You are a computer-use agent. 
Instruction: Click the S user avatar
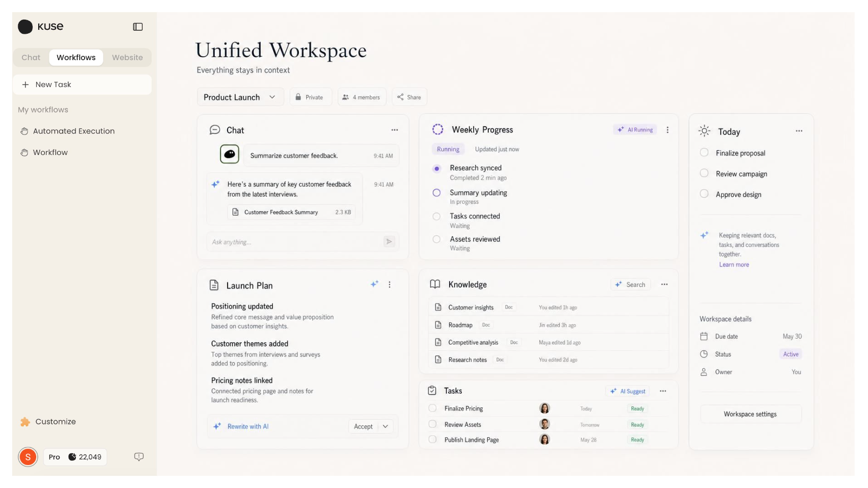(28, 457)
